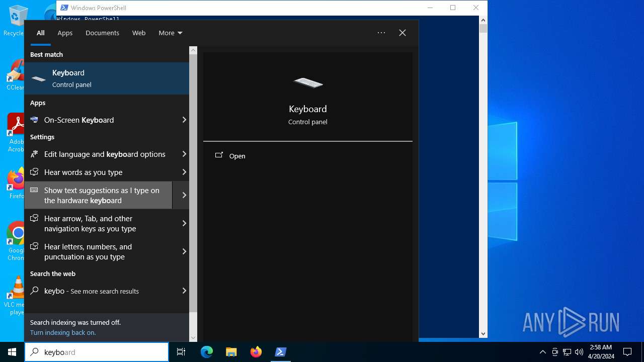Select the All search tab
The width and height of the screenshot is (644, 362).
coord(41,33)
